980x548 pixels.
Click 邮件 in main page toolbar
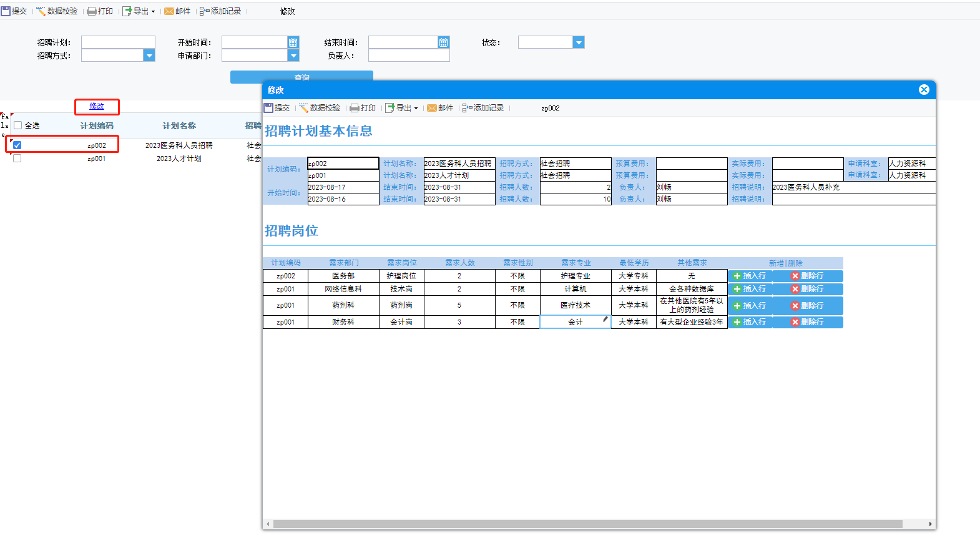177,11
